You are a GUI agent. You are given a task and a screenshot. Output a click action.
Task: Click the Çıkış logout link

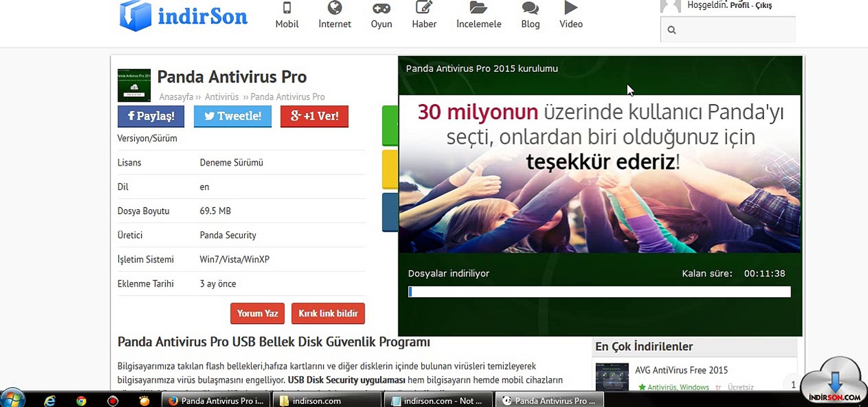(x=764, y=6)
